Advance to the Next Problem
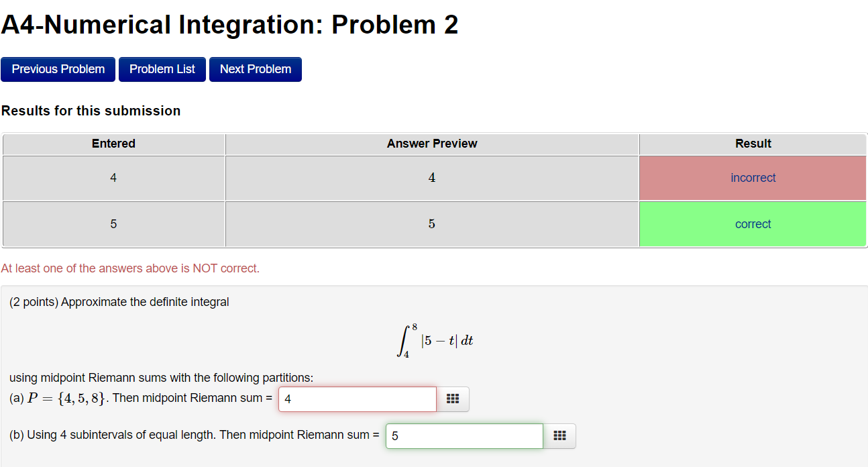The image size is (868, 467). click(x=255, y=69)
